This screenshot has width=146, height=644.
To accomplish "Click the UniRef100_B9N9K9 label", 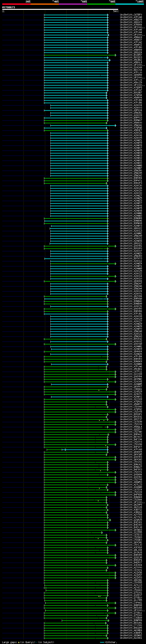I will coord(131,361).
